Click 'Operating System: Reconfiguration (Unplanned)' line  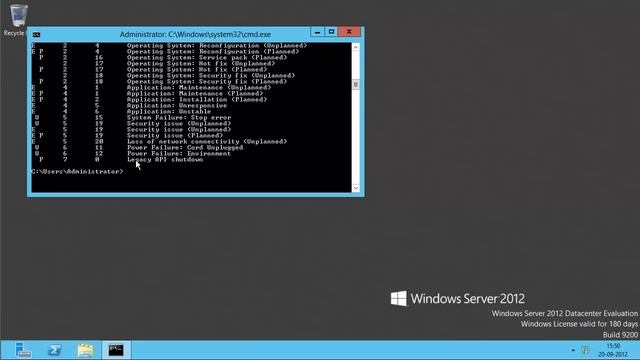click(x=217, y=46)
